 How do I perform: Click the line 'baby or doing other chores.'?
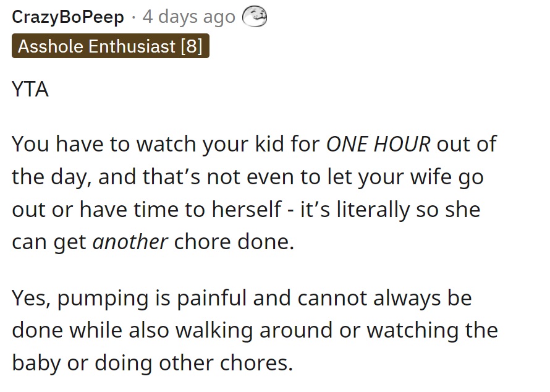[x=153, y=363]
